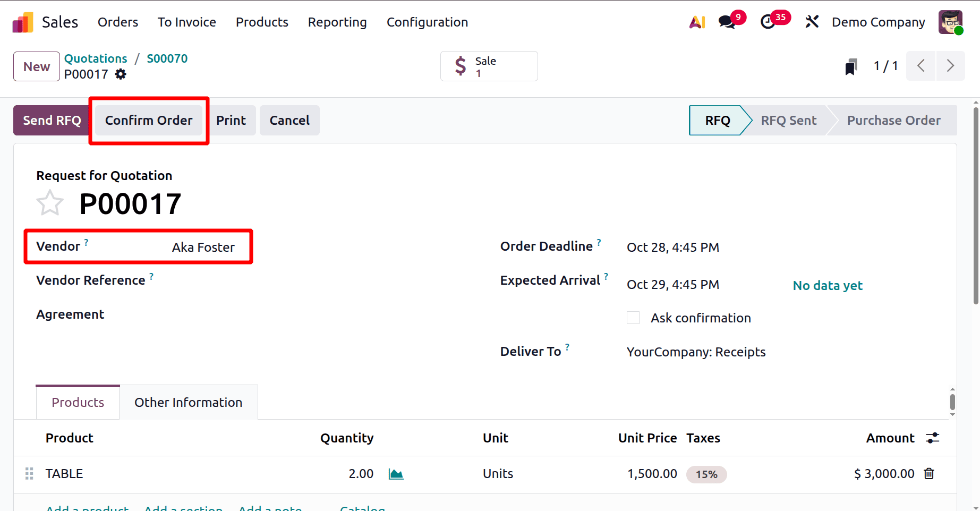Open the Vendor field showing Aka Foster
Image resolution: width=980 pixels, height=511 pixels.
click(202, 247)
